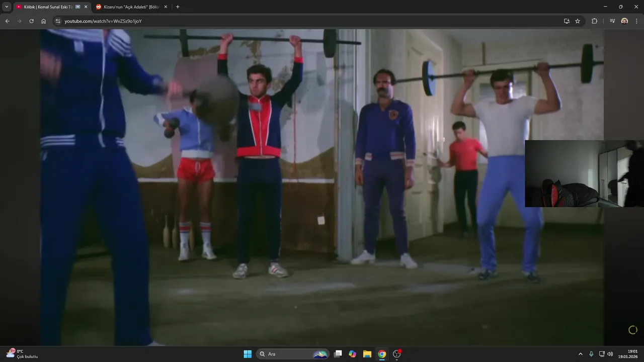Launch Copilot from the taskbar
644x362 pixels.
353,354
